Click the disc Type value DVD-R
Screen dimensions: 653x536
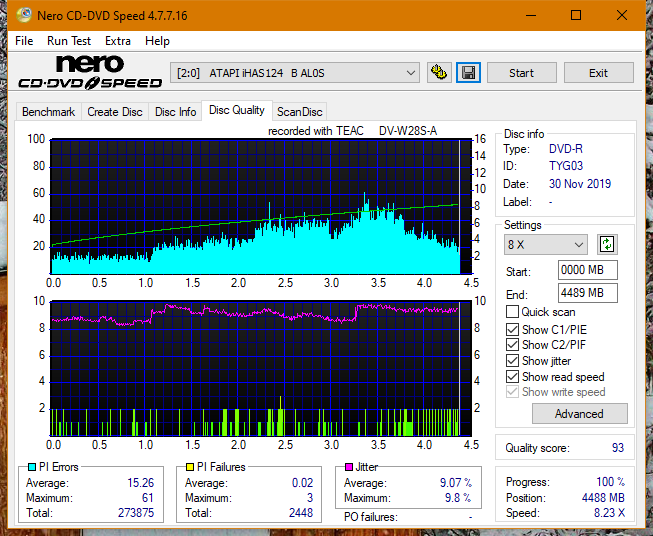(566, 149)
